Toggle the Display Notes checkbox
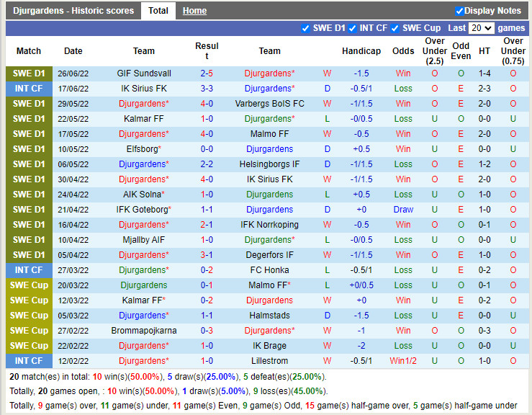The height and width of the screenshot is (415, 532). pyautogui.click(x=459, y=11)
